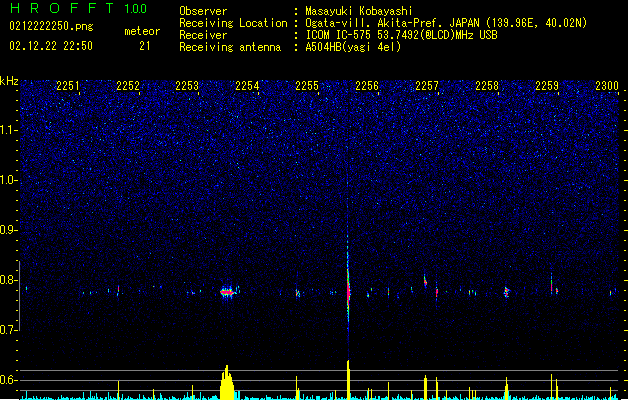The height and width of the screenshot is (400, 629).
Task: Click the large yellow power peak before 2254
Action: [227, 382]
